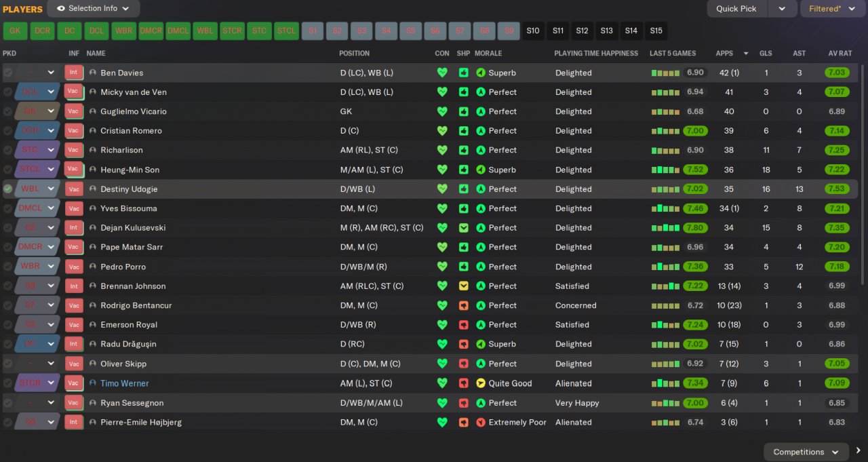Click Yves Bissouma's match sharpness icon
Image resolution: width=868 pixels, height=462 pixels.
pos(464,208)
